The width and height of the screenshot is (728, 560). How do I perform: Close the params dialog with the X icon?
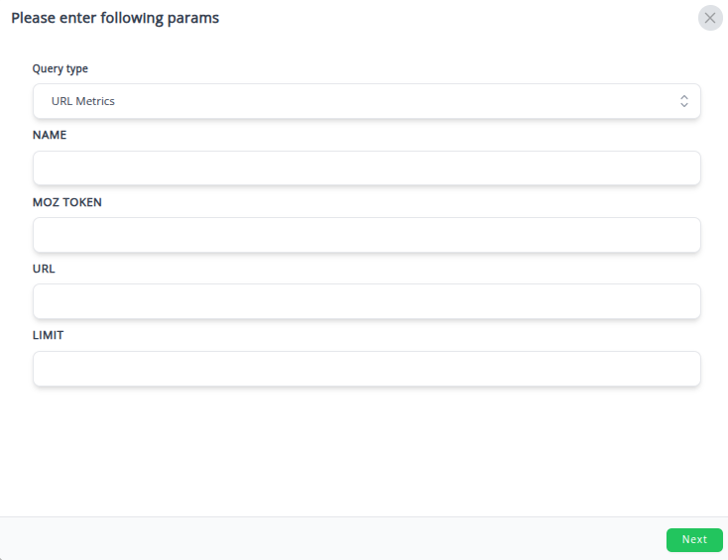[710, 18]
